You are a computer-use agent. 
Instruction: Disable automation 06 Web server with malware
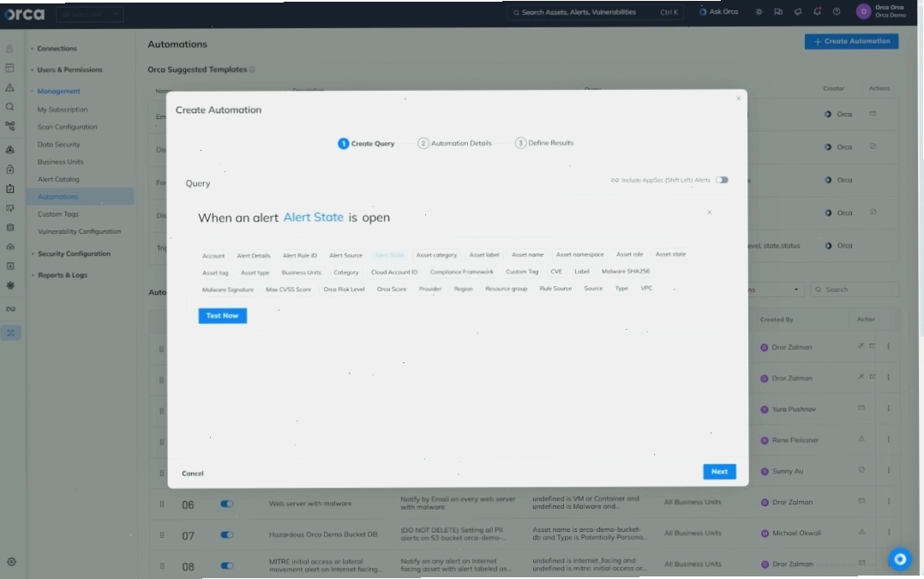pos(227,504)
